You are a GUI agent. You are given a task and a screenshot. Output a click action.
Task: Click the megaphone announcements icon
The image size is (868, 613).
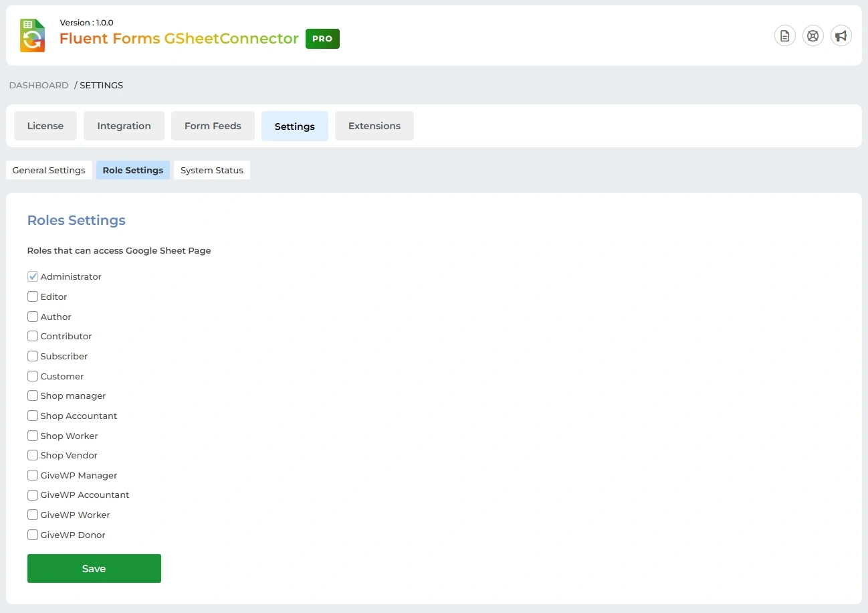pyautogui.click(x=841, y=35)
